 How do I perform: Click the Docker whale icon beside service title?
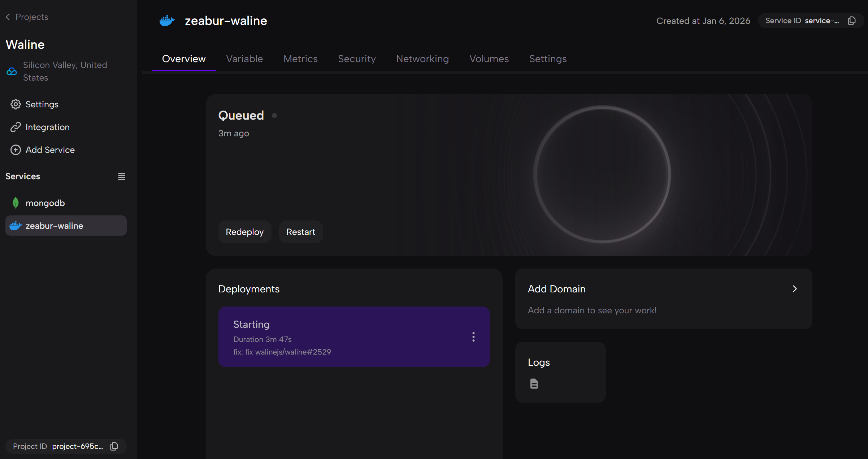tap(167, 21)
